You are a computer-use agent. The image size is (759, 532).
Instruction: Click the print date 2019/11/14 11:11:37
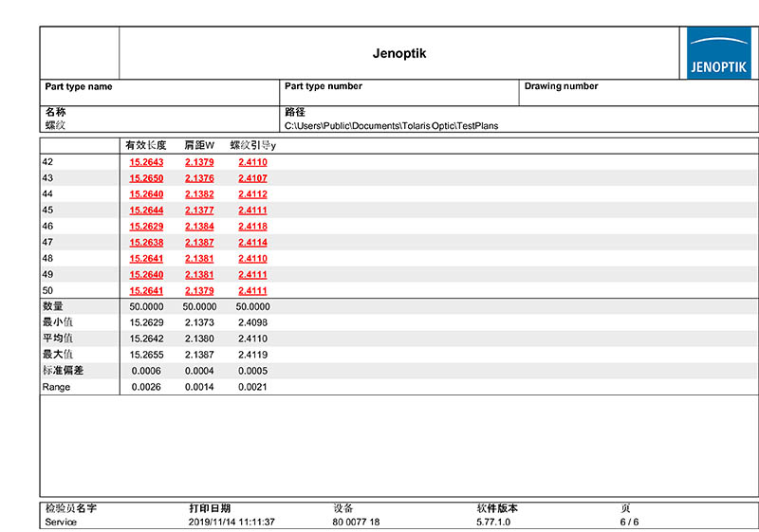[231, 523]
